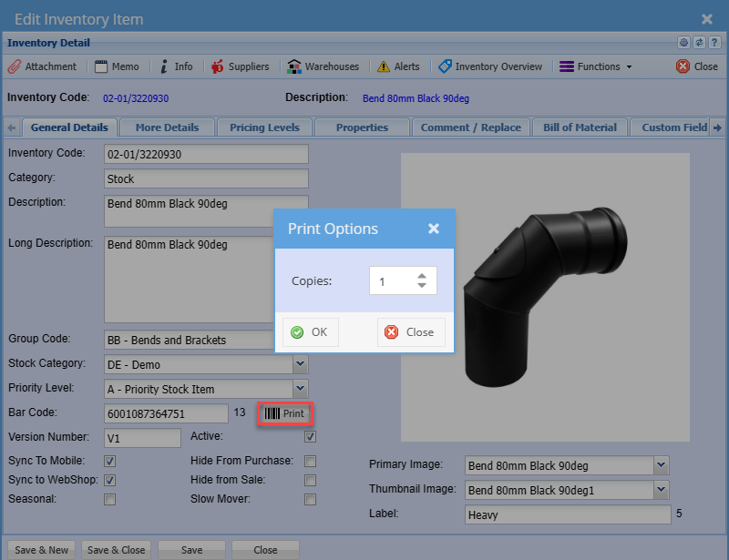
Task: Click the Save & Close button
Action: pyautogui.click(x=116, y=550)
